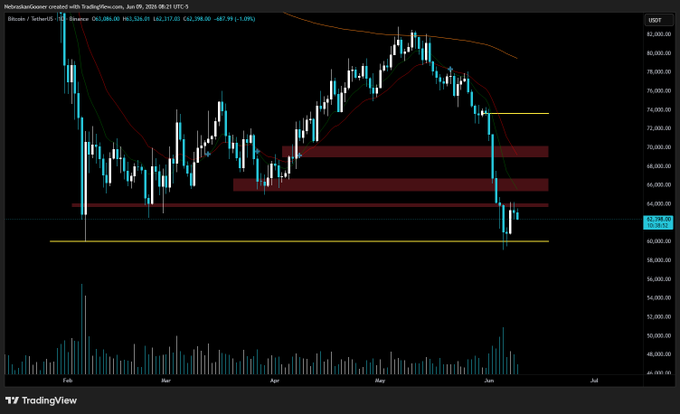Click the current price label 62,398.00 on the axis
Viewport: 680px width, 414px height.
(658, 222)
